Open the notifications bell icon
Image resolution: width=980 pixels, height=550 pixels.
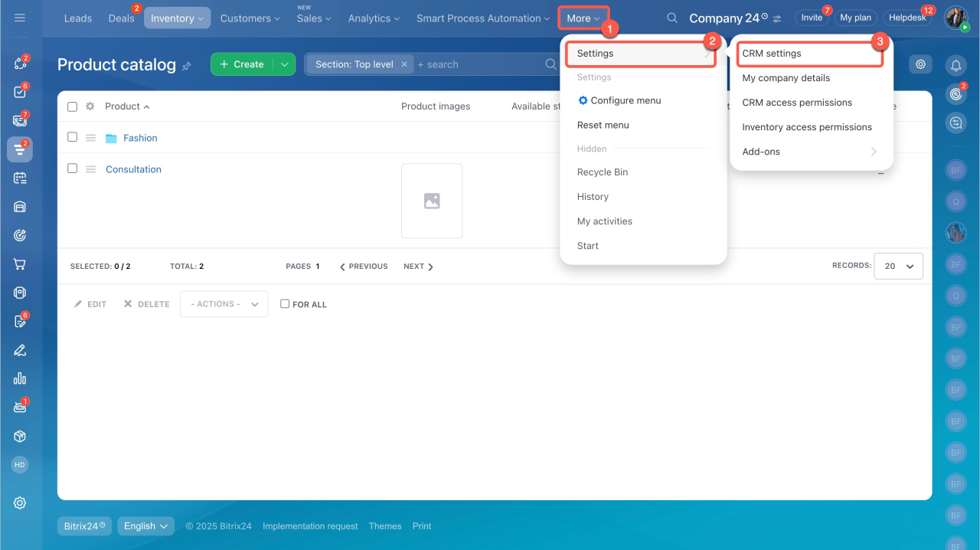[x=955, y=65]
